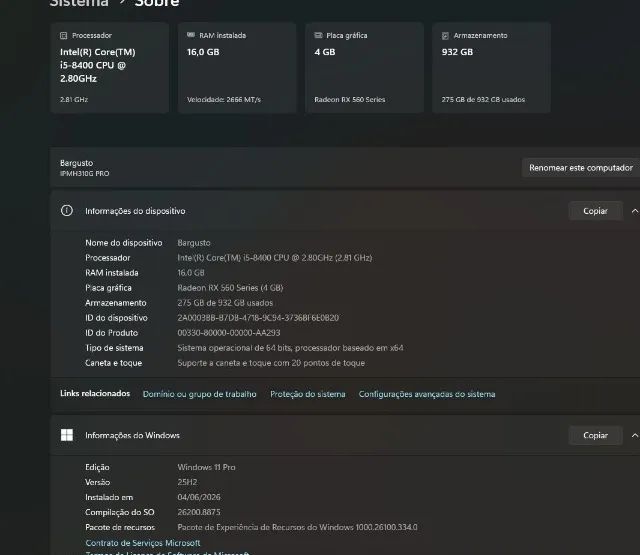Click the ID do dispositivo value
640x555 pixels.
(x=258, y=318)
